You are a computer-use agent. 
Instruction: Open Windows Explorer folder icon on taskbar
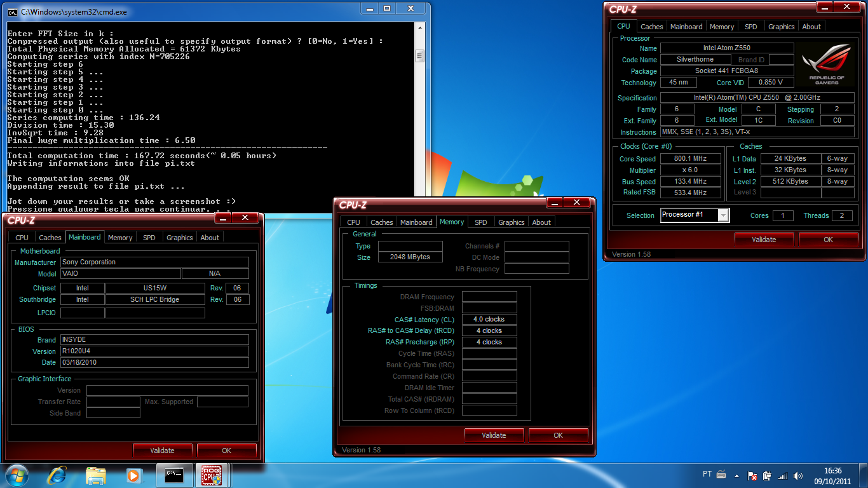click(x=96, y=475)
